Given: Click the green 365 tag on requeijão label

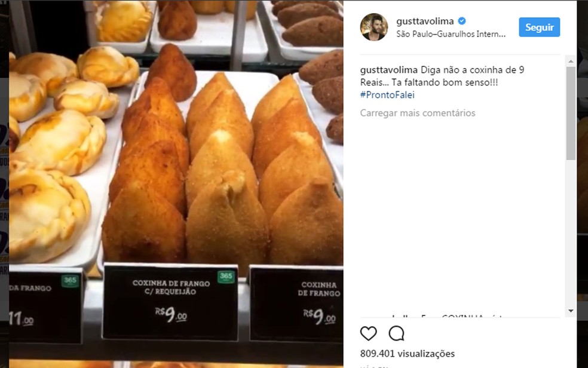Looking at the screenshot, I should 226,277.
